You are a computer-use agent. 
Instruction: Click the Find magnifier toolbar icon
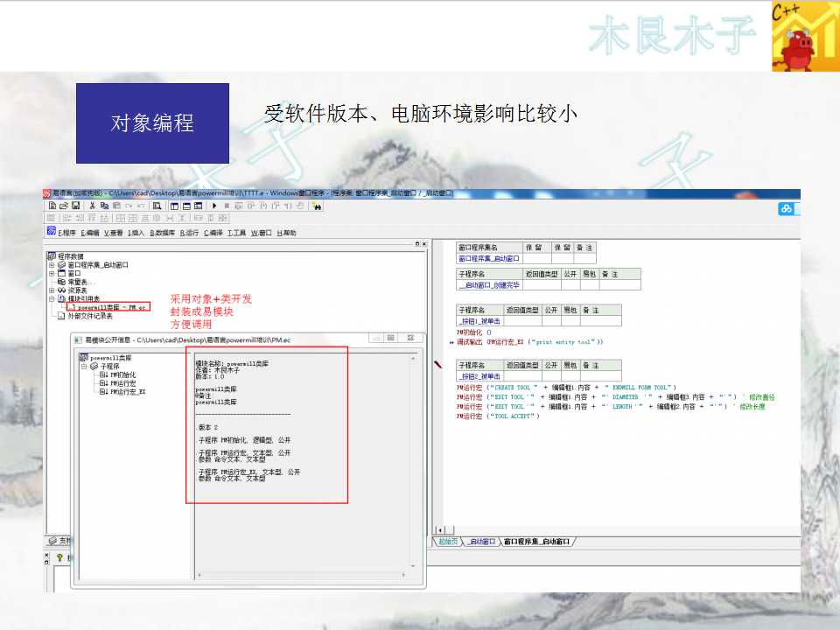point(157,206)
